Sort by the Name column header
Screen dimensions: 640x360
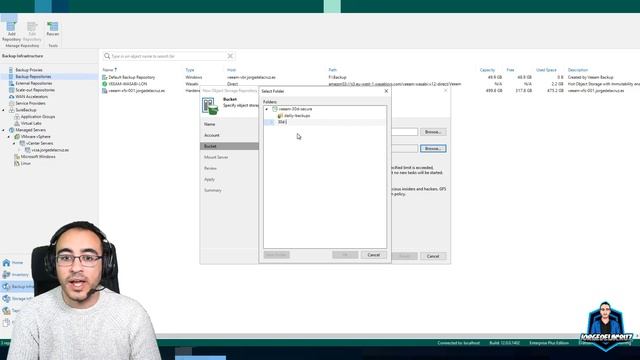click(x=109, y=70)
